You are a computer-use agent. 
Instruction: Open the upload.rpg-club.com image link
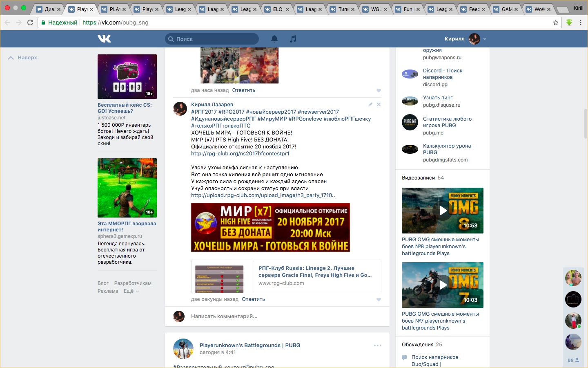click(263, 195)
